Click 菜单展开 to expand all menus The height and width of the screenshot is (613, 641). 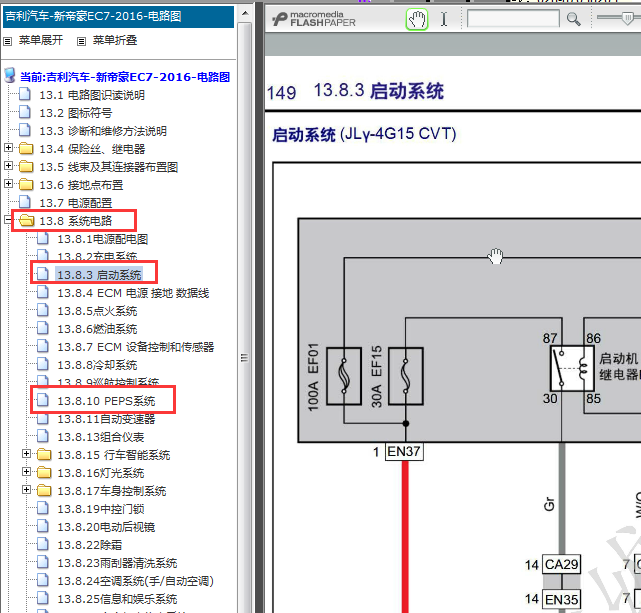click(40, 40)
